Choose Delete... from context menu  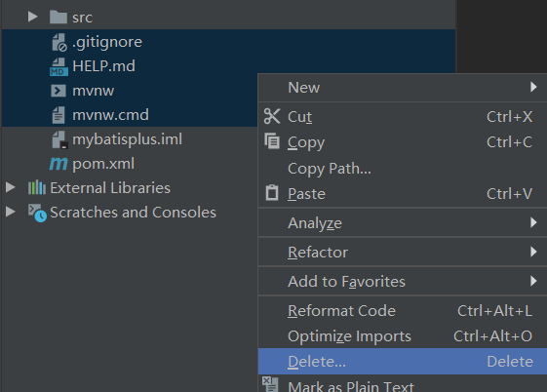point(403,362)
